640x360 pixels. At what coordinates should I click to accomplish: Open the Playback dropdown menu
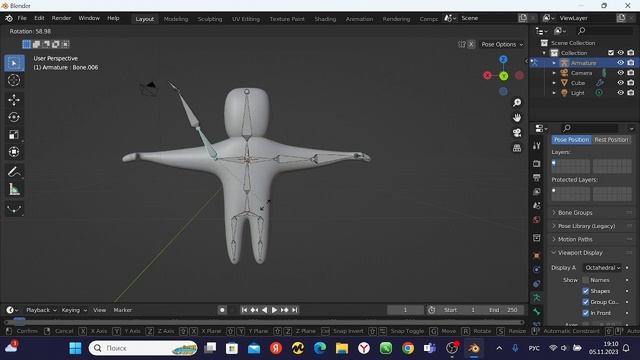coord(41,310)
